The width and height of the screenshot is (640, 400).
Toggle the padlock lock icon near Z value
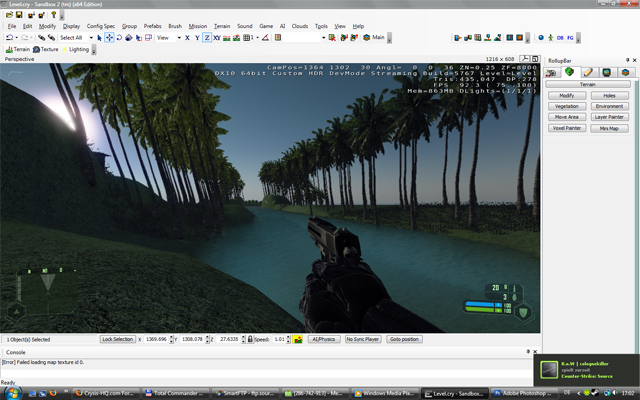[x=250, y=339]
